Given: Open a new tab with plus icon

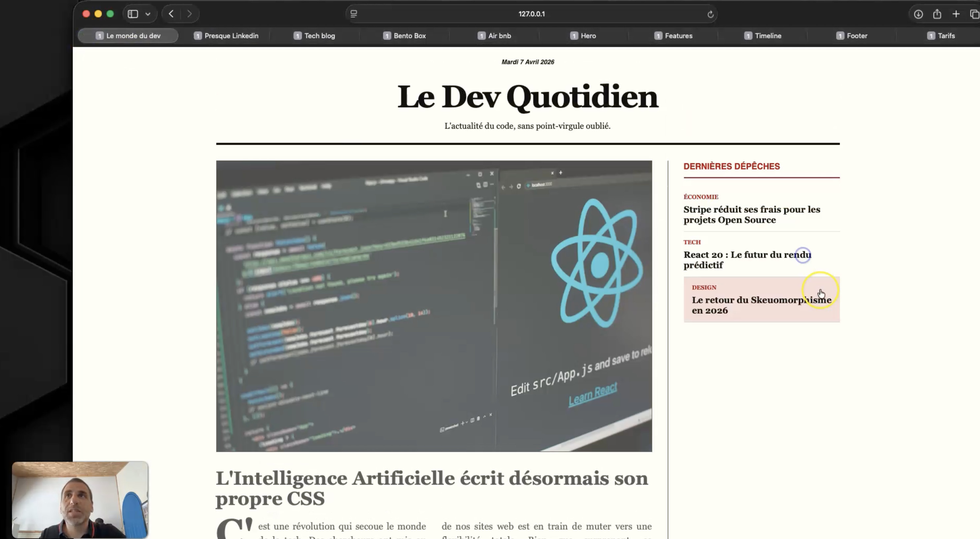Looking at the screenshot, I should pyautogui.click(x=956, y=14).
